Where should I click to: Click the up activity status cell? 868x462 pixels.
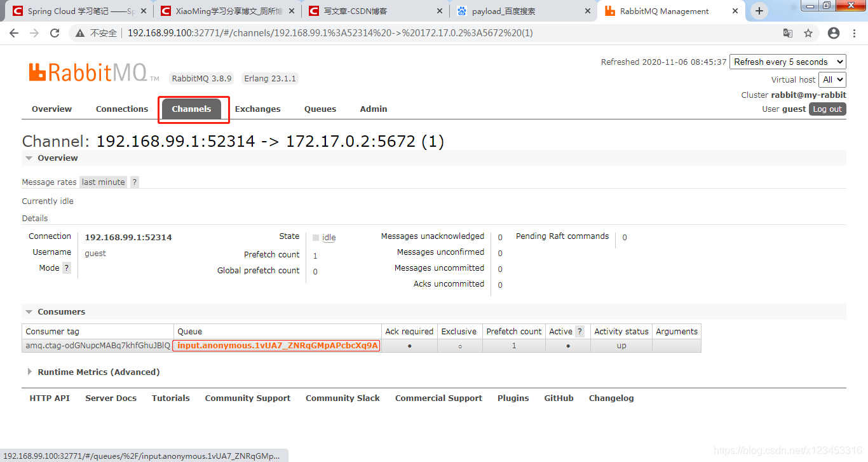[x=621, y=346]
